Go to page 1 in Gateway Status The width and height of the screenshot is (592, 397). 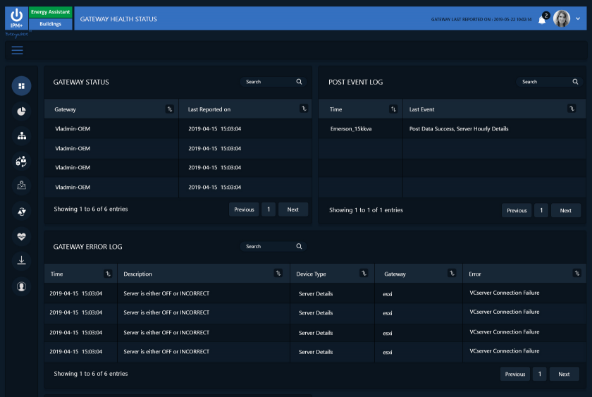pyautogui.click(x=268, y=209)
